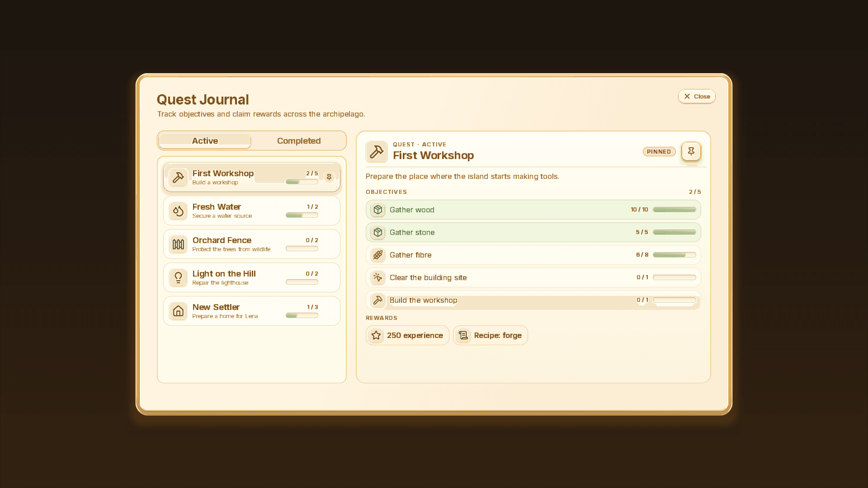868x488 pixels.
Task: Click the 'QUEST · ACTIVE' label
Action: [420, 145]
